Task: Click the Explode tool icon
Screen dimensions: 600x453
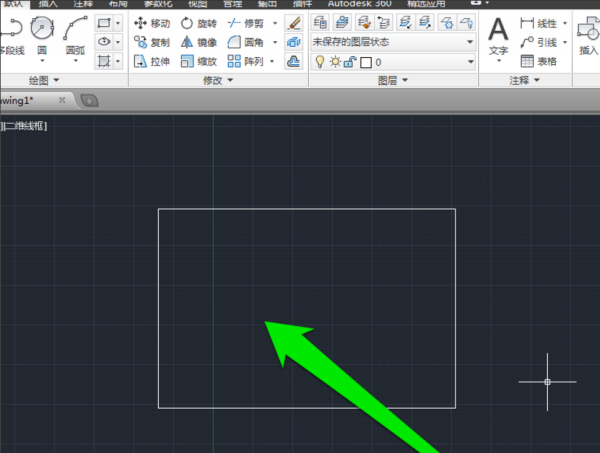Action: point(294,42)
